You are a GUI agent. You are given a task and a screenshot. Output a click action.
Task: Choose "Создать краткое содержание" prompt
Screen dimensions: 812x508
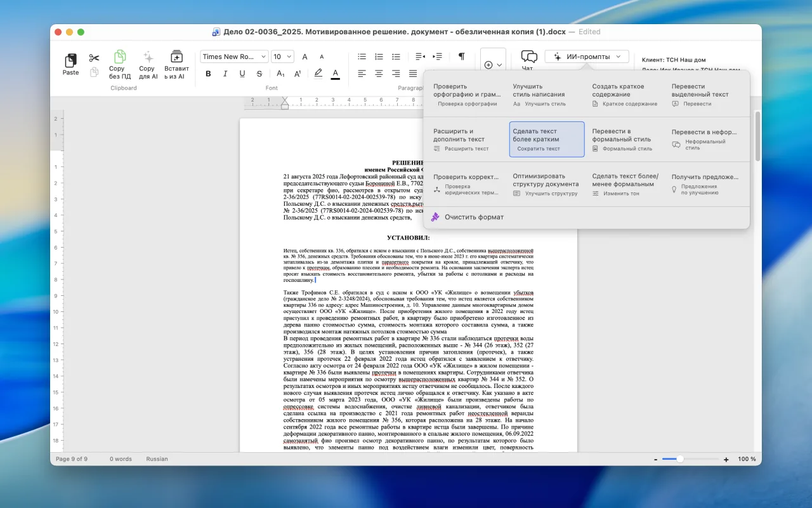pyautogui.click(x=626, y=95)
